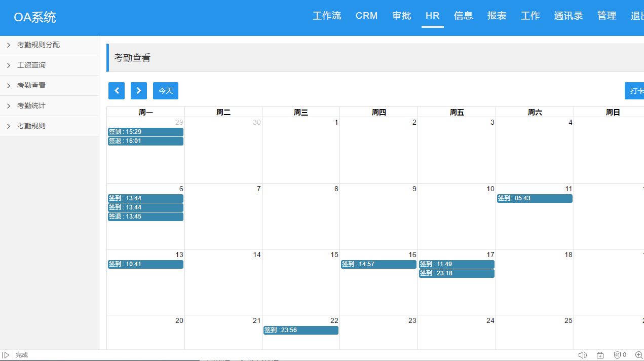Screen dimensions: 644x361
Task: Click the 今天 button
Action: [x=166, y=91]
